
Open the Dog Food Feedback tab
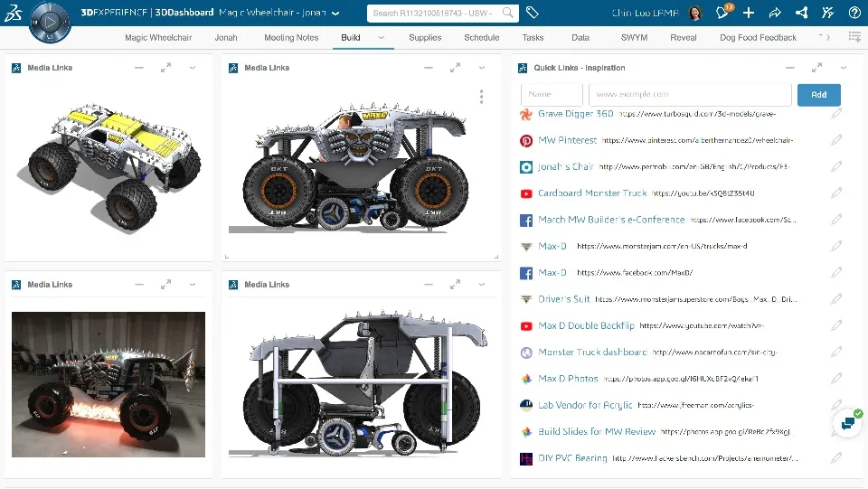[x=758, y=38]
